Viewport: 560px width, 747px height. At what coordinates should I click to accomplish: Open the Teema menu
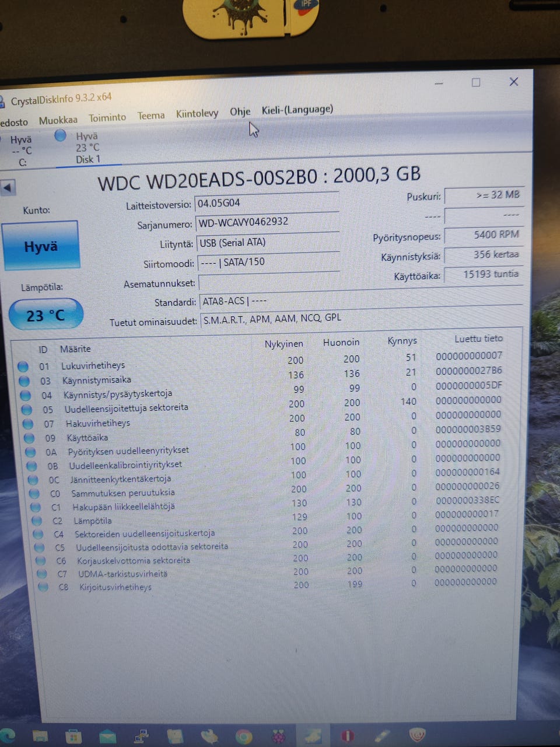pyautogui.click(x=151, y=116)
